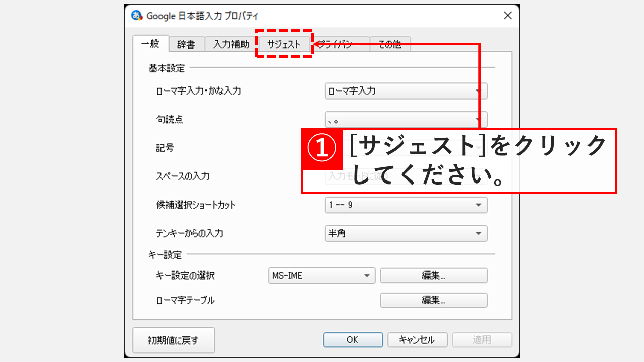Click the 候補選択ショートカット label
The height and width of the screenshot is (362, 644).
(196, 205)
